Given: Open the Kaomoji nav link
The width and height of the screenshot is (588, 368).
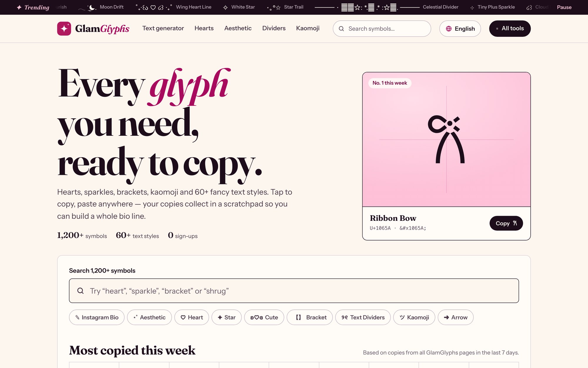Looking at the screenshot, I should [x=308, y=28].
